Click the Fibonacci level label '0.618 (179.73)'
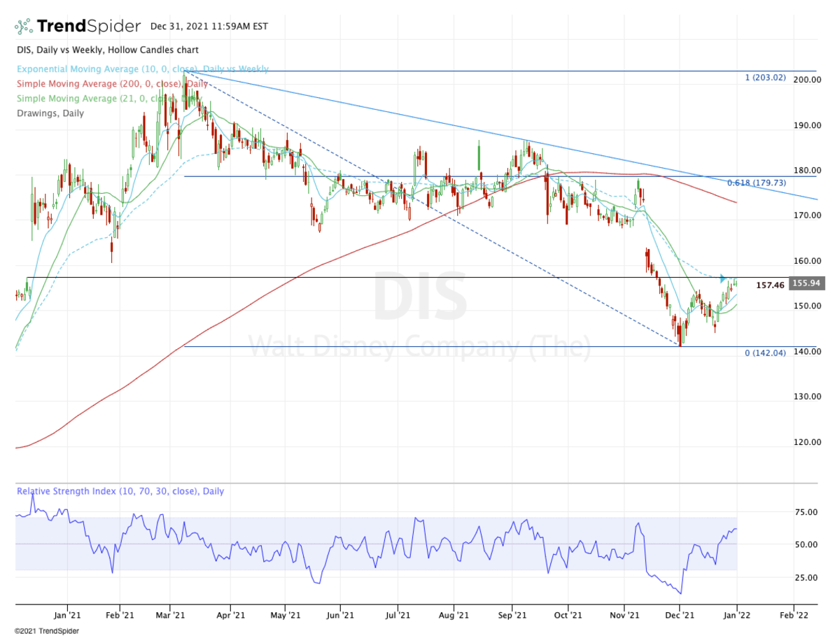This screenshot has width=840, height=638. pyautogui.click(x=756, y=183)
